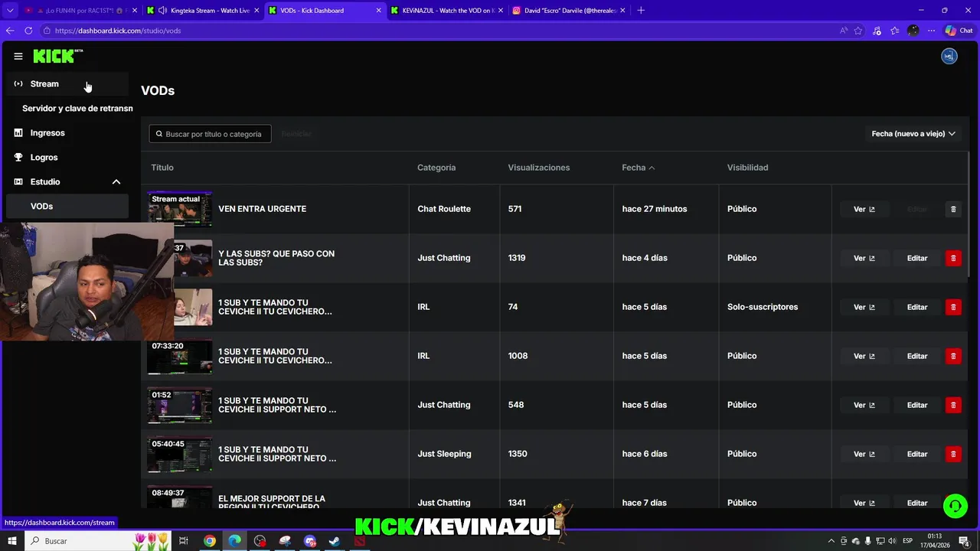Open Ingresos in the sidebar
Screen dimensions: 980x551
point(67,132)
